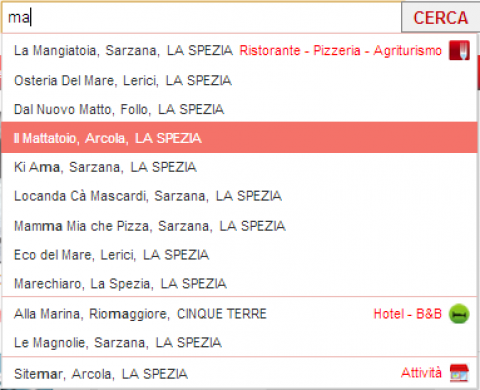The image size is (480, 390).
Task: Click the green hotel bed icon
Action: (459, 314)
